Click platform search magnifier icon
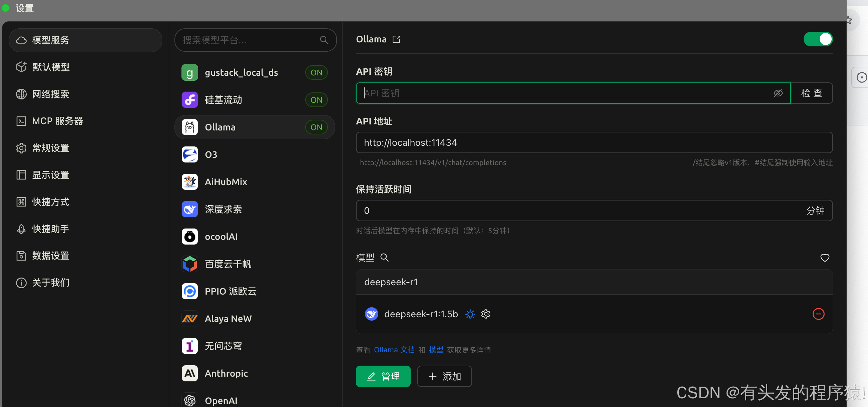This screenshot has width=868, height=407. point(324,40)
